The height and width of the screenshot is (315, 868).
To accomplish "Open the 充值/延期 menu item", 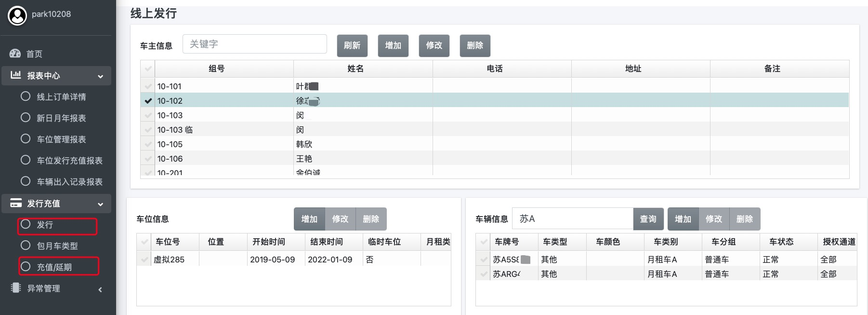I will (x=54, y=267).
